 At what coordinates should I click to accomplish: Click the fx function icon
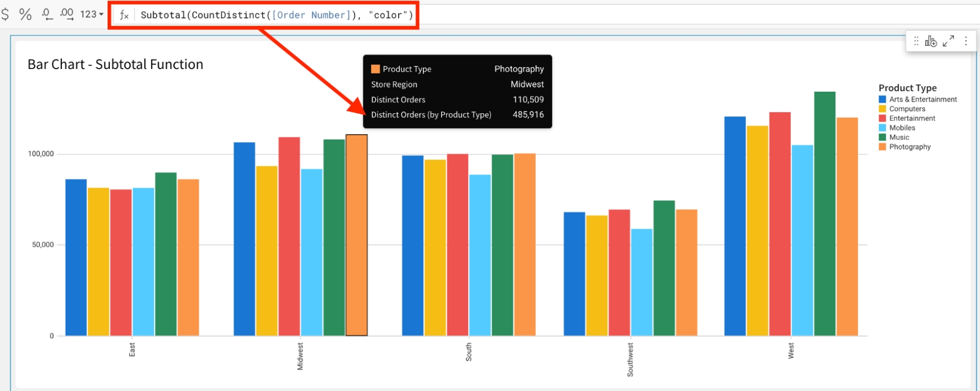pyautogui.click(x=124, y=15)
